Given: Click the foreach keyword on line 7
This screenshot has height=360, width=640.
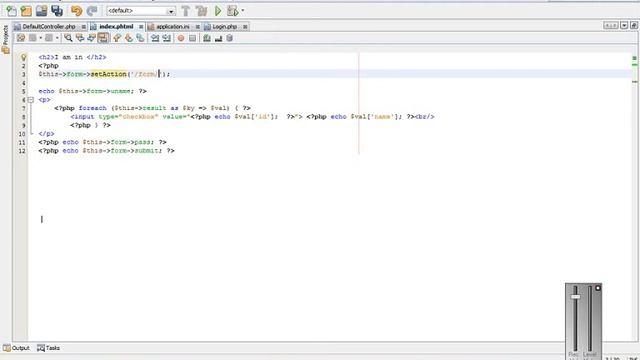Looking at the screenshot, I should tap(93, 108).
